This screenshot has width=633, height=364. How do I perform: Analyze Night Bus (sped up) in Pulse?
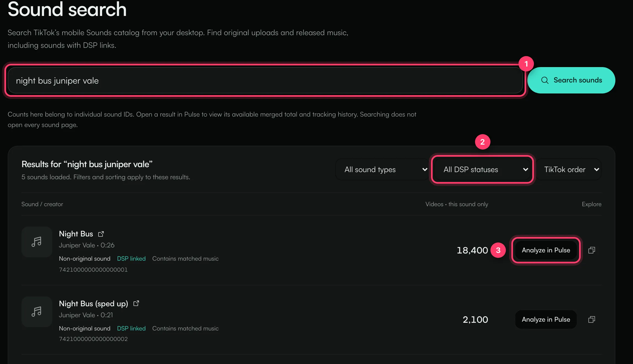coord(546,319)
